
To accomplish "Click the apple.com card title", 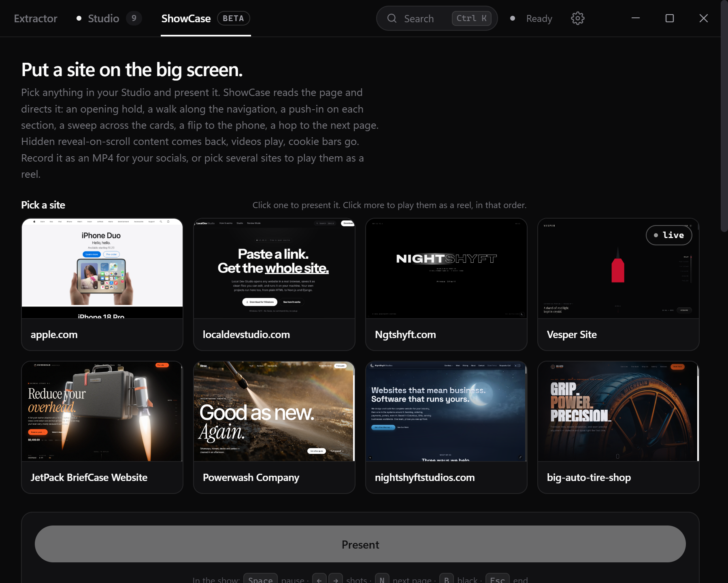I will click(x=54, y=335).
